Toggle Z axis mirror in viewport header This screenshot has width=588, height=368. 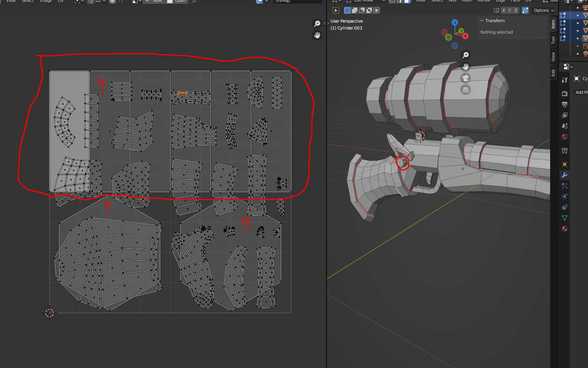point(516,10)
